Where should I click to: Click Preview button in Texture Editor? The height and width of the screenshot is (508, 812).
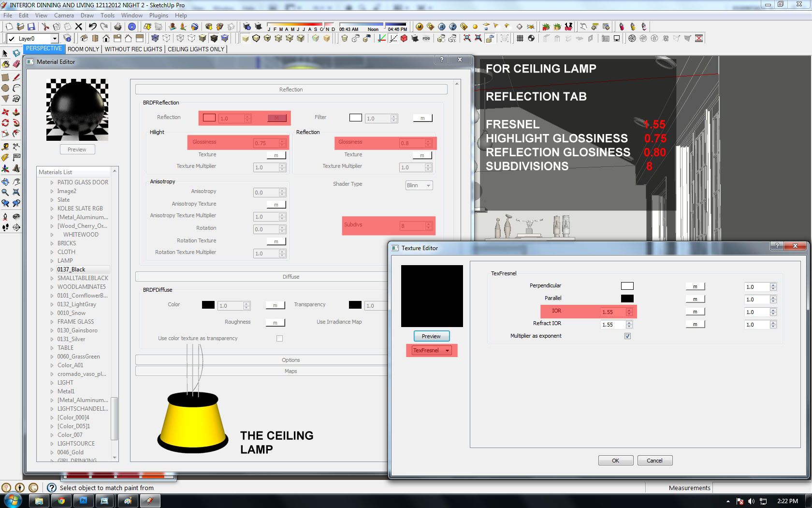click(x=431, y=336)
